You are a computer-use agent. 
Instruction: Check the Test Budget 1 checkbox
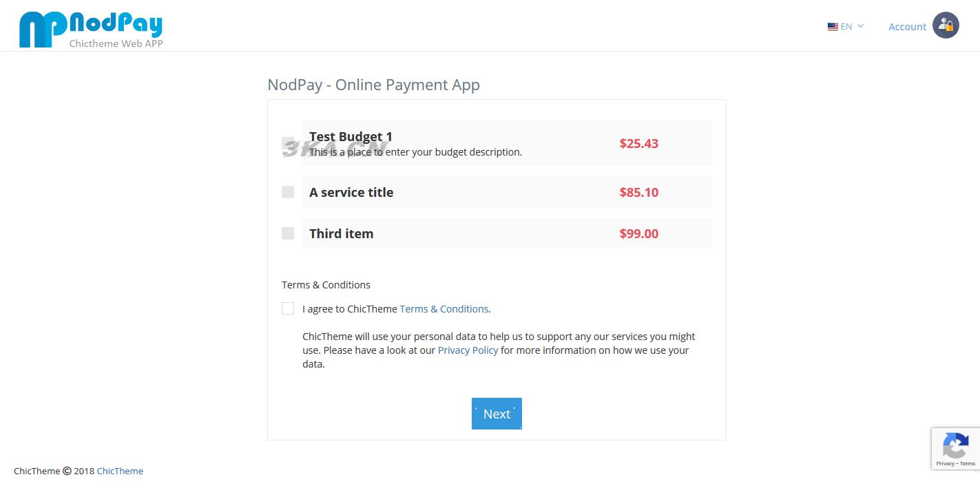coord(288,143)
